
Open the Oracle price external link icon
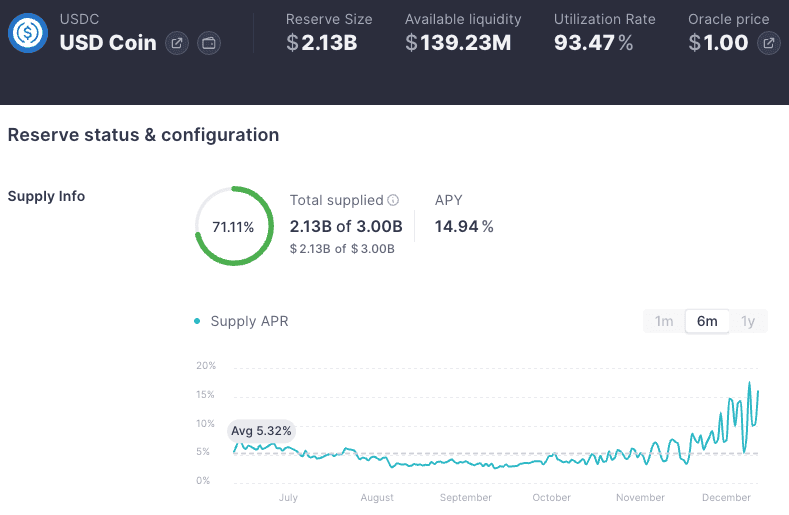click(768, 43)
